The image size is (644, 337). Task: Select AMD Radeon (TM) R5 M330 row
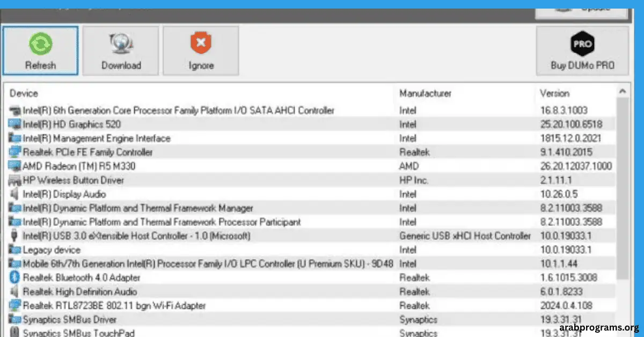coord(310,166)
